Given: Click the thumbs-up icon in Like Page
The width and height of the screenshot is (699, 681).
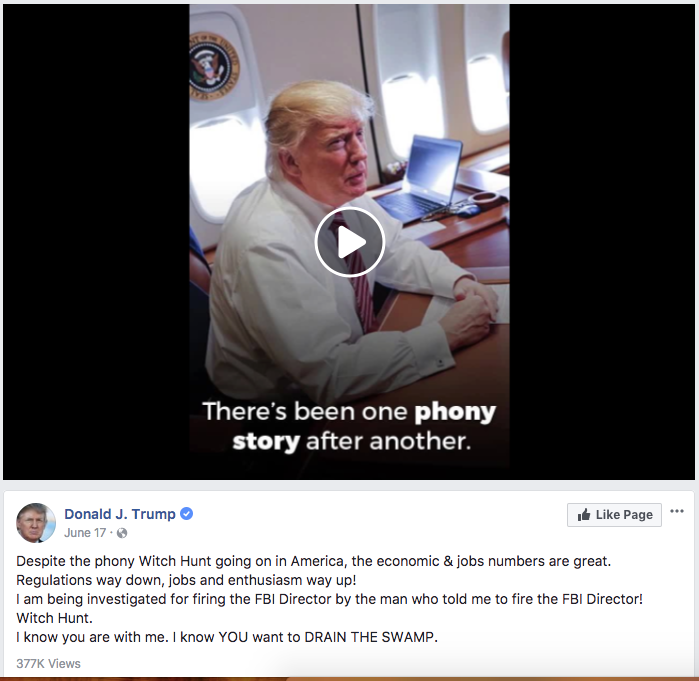Looking at the screenshot, I should pyautogui.click(x=584, y=515).
